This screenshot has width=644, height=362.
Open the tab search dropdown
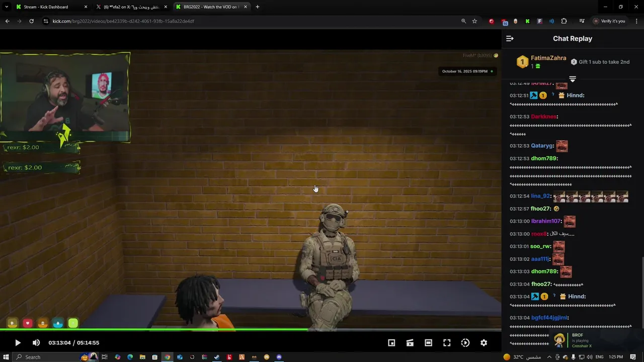pos(6,7)
